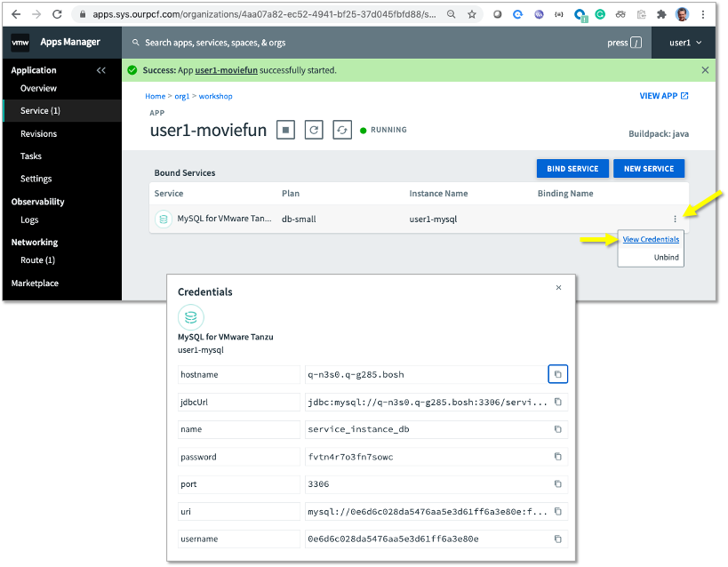Copy the port value
This screenshot has height=567, width=728.
click(x=557, y=483)
